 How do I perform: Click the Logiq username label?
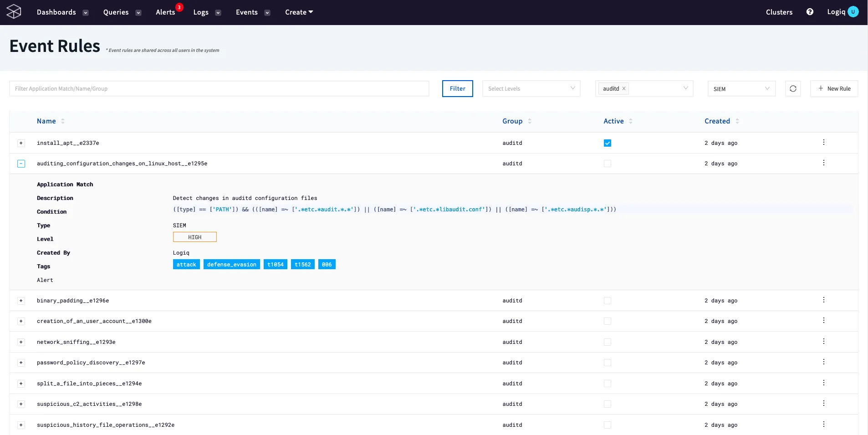click(x=836, y=12)
